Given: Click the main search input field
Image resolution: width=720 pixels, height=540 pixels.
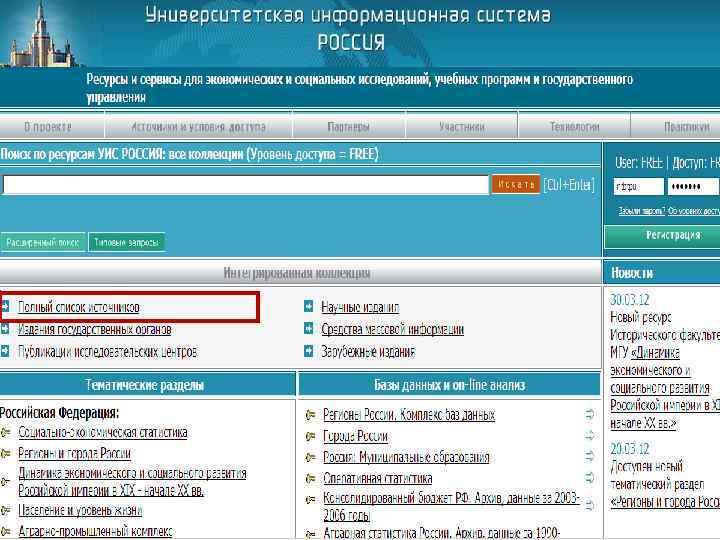Looking at the screenshot, I should coord(246,185).
